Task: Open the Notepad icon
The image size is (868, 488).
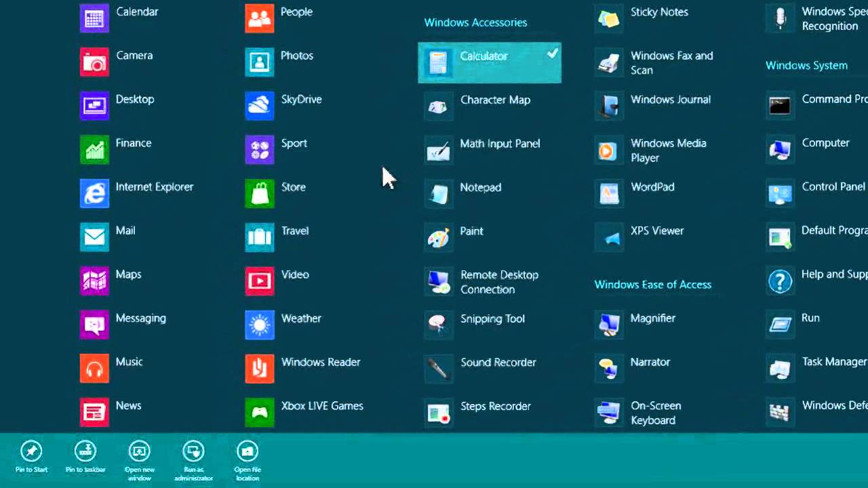Action: point(438,194)
